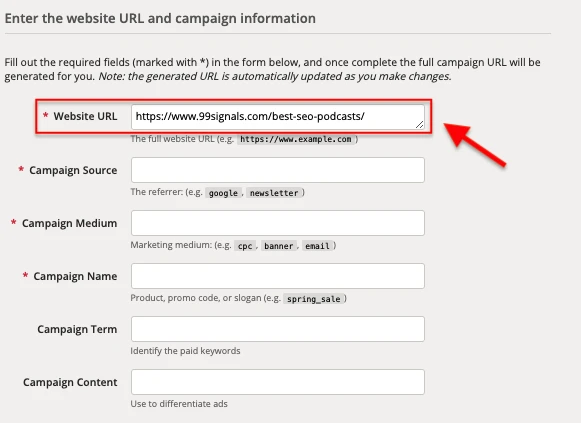Image resolution: width=581 pixels, height=423 pixels.
Task: Select the Campaign Medium input field
Action: point(278,223)
